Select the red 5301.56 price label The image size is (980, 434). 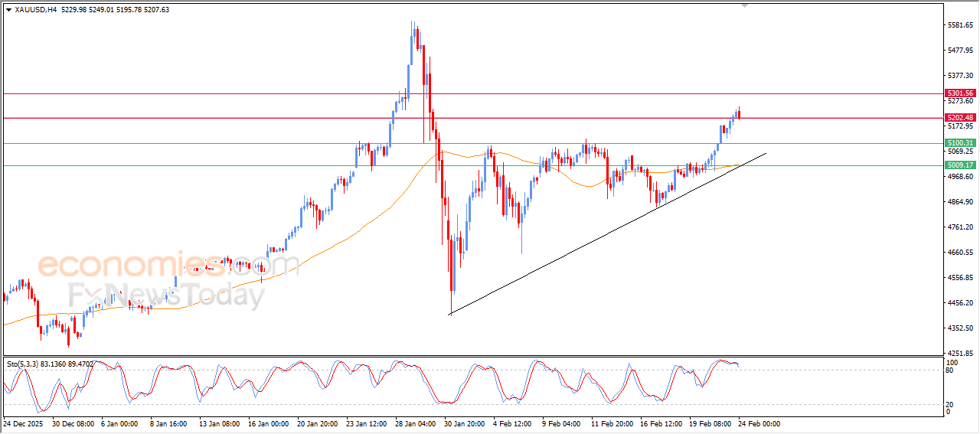click(x=959, y=93)
